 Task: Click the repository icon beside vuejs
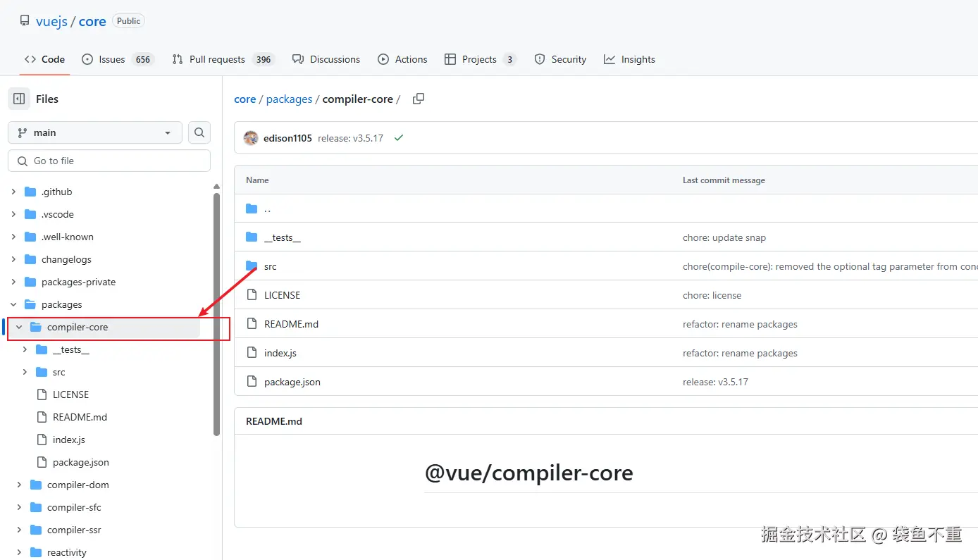point(25,21)
